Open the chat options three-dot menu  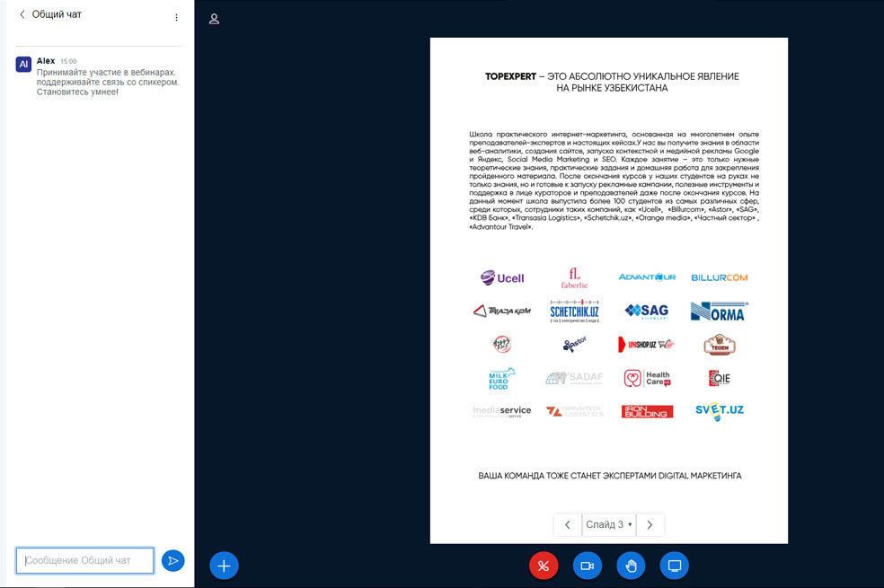176,17
